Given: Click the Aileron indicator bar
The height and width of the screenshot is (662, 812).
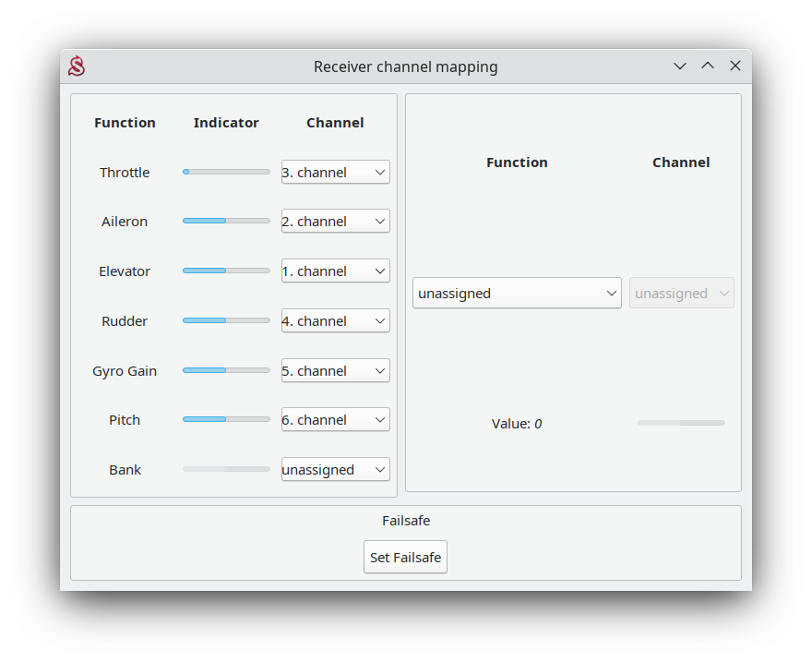Looking at the screenshot, I should pos(226,221).
